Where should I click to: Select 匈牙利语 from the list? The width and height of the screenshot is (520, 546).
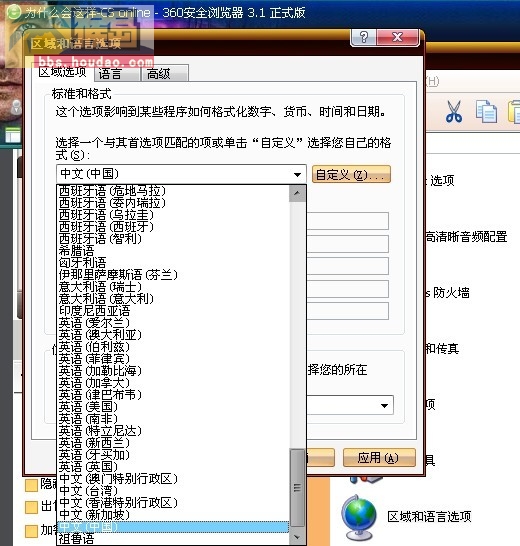click(173, 263)
